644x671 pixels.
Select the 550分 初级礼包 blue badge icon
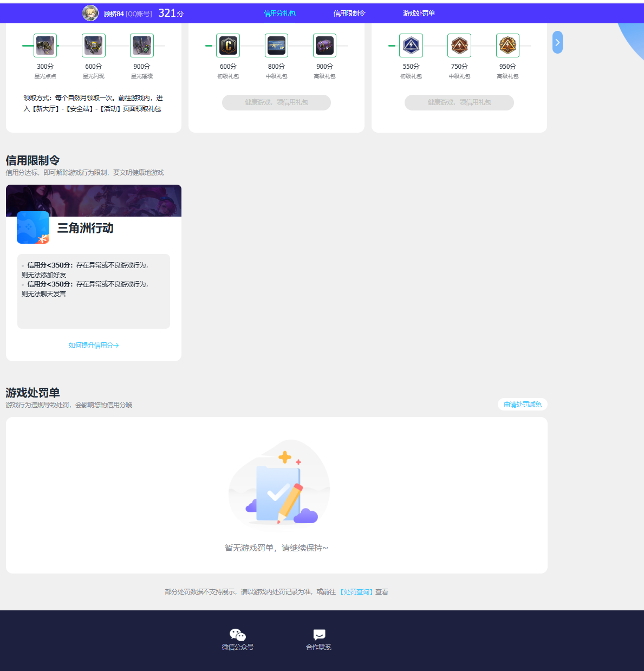click(x=411, y=45)
